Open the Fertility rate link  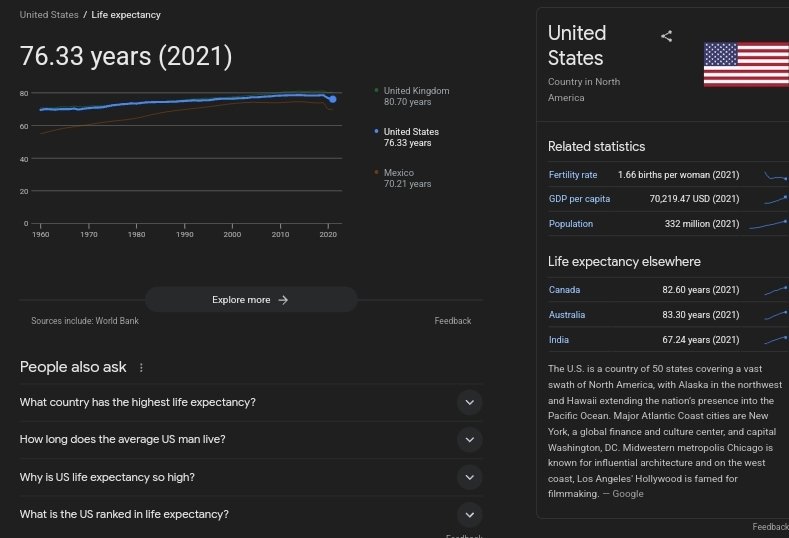coord(573,175)
